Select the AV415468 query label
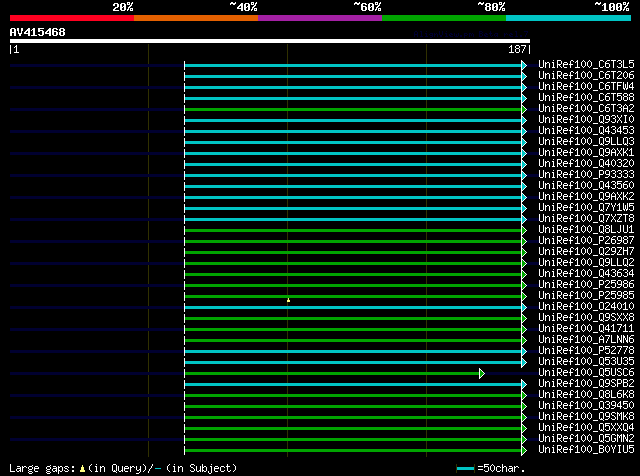640x476 pixels. (x=38, y=32)
